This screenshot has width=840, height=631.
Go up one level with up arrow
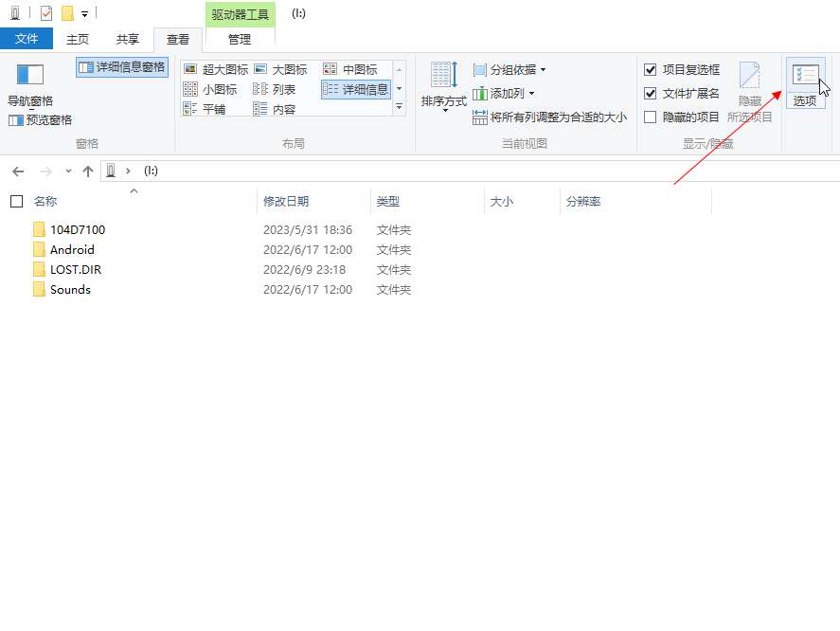coord(88,171)
